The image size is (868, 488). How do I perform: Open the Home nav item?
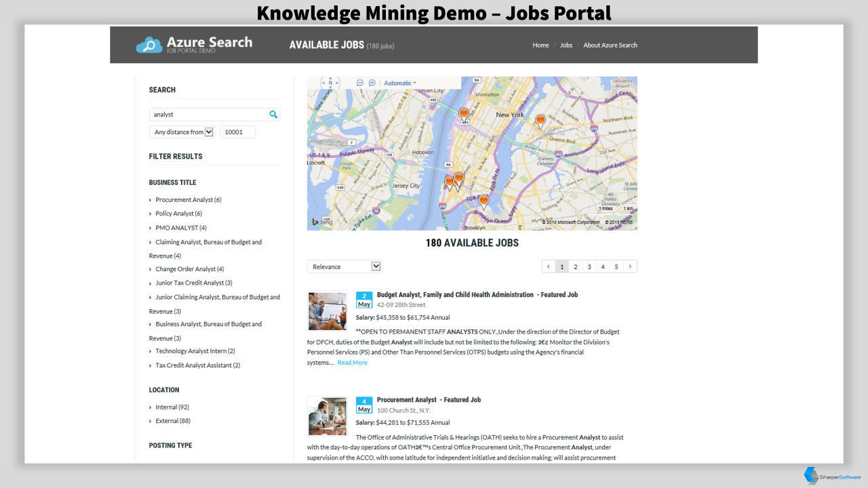point(540,45)
